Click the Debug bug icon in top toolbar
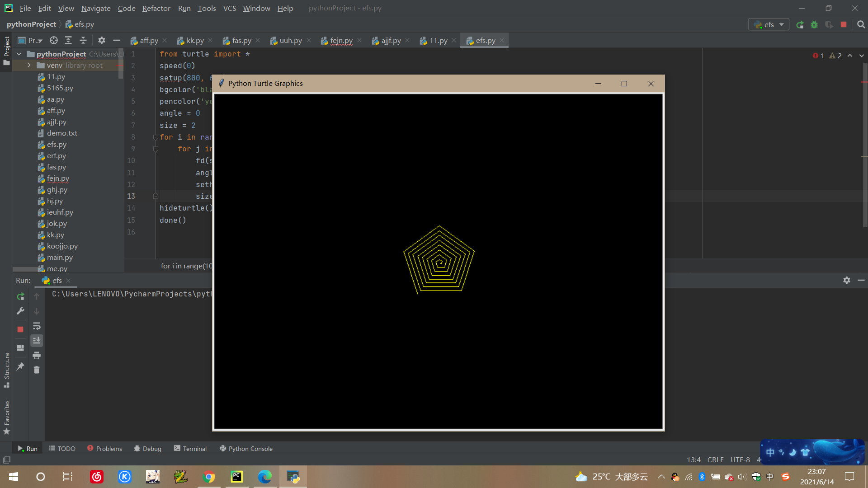This screenshot has width=868, height=488. (814, 25)
